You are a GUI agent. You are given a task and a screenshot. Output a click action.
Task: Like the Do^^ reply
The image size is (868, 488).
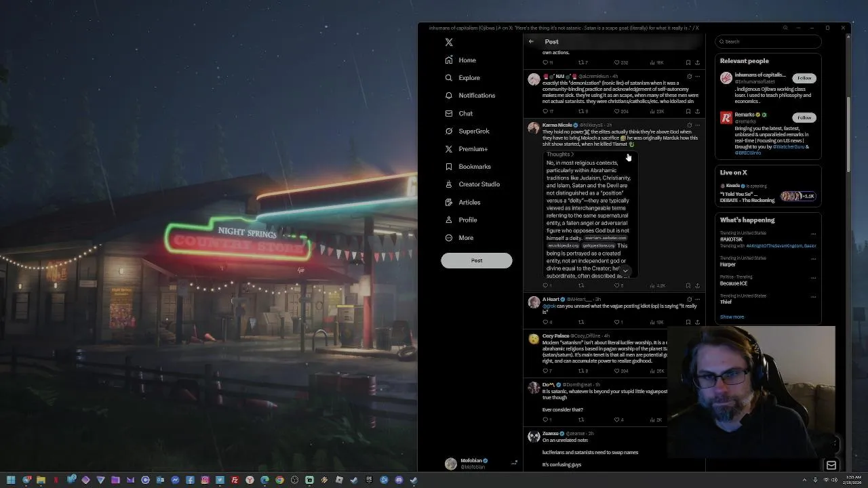(x=616, y=420)
